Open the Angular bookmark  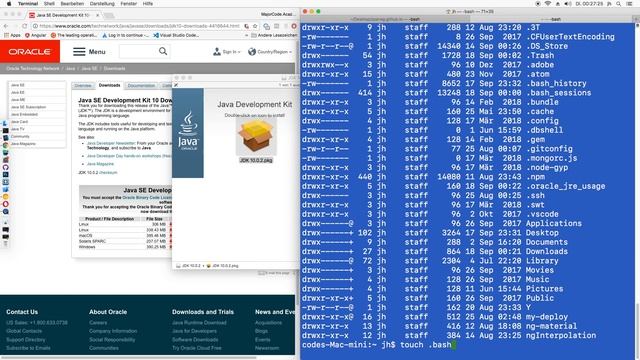click(x=36, y=35)
